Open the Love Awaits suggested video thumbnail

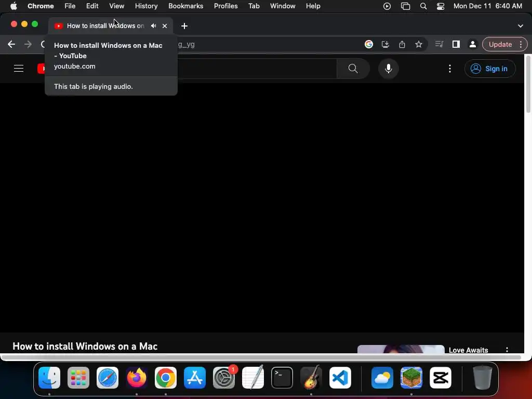(x=401, y=349)
